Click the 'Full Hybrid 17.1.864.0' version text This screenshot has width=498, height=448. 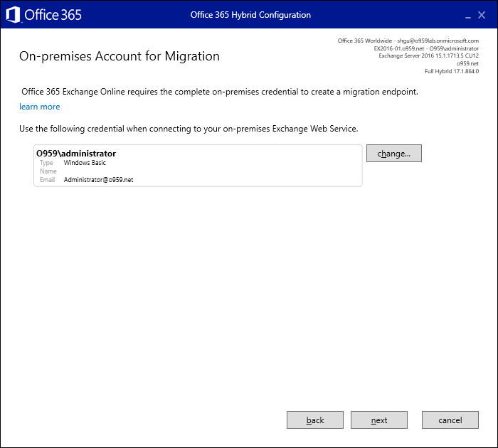pyautogui.click(x=452, y=71)
